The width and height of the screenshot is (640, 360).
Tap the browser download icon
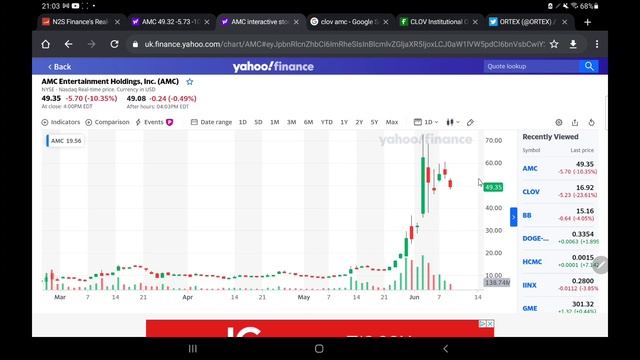click(x=573, y=44)
